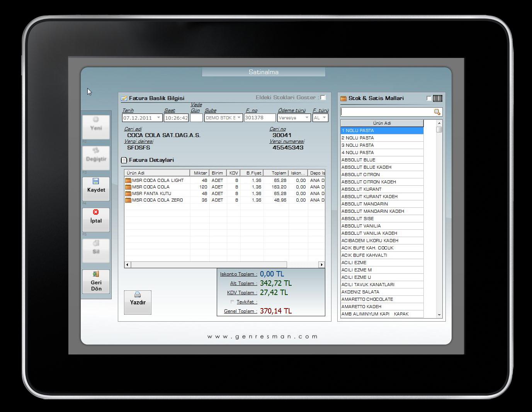This screenshot has height=412, width=532.
Task: Click the KDV Toplam link label
Action: pyautogui.click(x=242, y=293)
